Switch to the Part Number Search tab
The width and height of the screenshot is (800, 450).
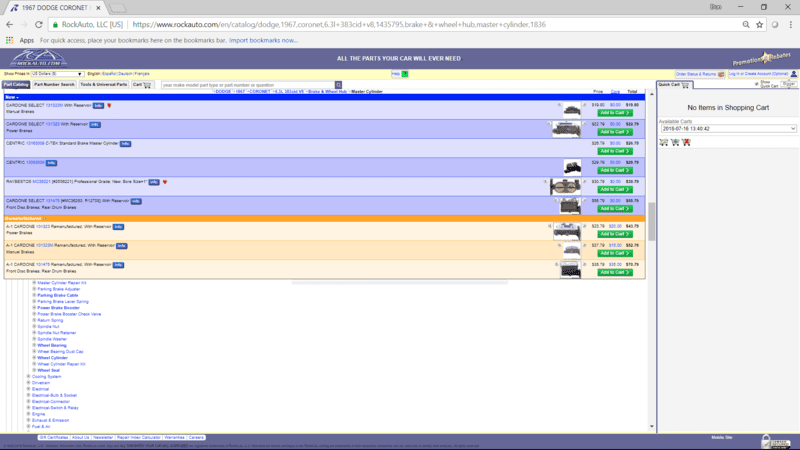point(54,85)
